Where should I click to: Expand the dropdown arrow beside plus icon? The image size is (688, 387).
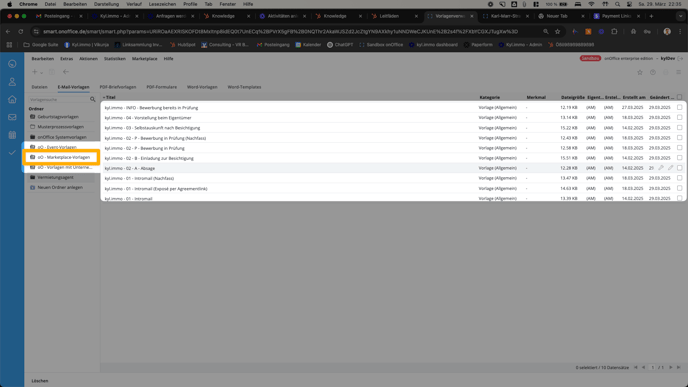(42, 73)
